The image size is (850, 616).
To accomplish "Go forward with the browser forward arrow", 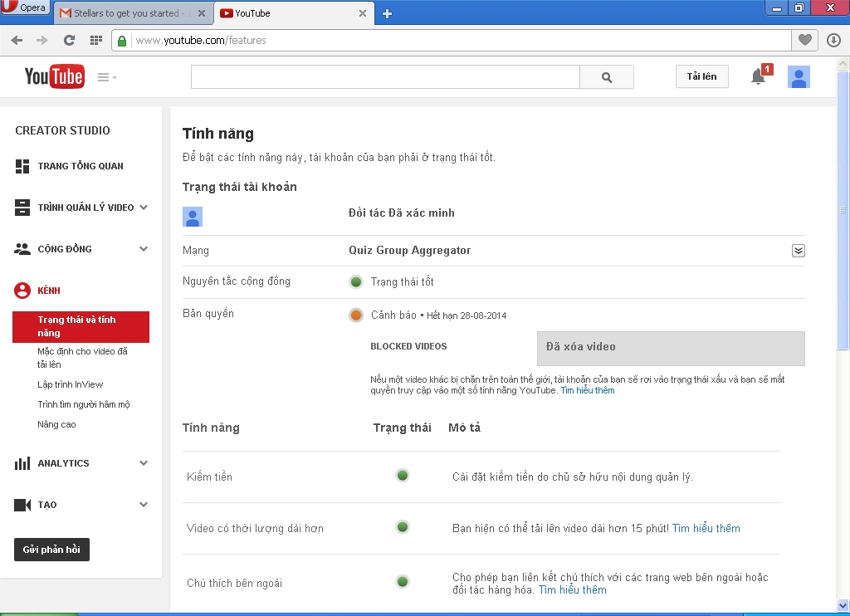I will [42, 40].
